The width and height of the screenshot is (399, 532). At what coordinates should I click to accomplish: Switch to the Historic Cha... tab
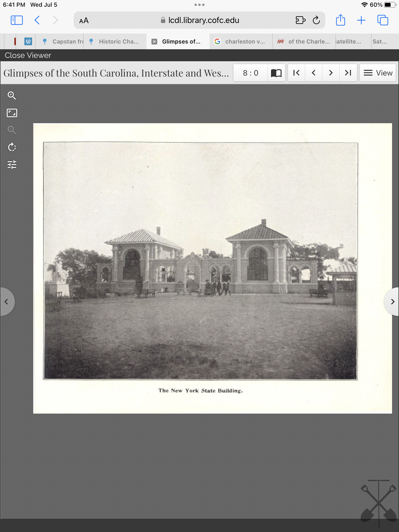tap(115, 41)
